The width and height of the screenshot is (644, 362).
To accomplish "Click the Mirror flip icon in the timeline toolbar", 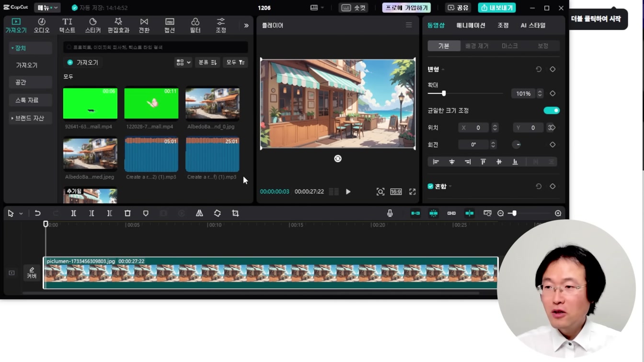I will tap(199, 213).
